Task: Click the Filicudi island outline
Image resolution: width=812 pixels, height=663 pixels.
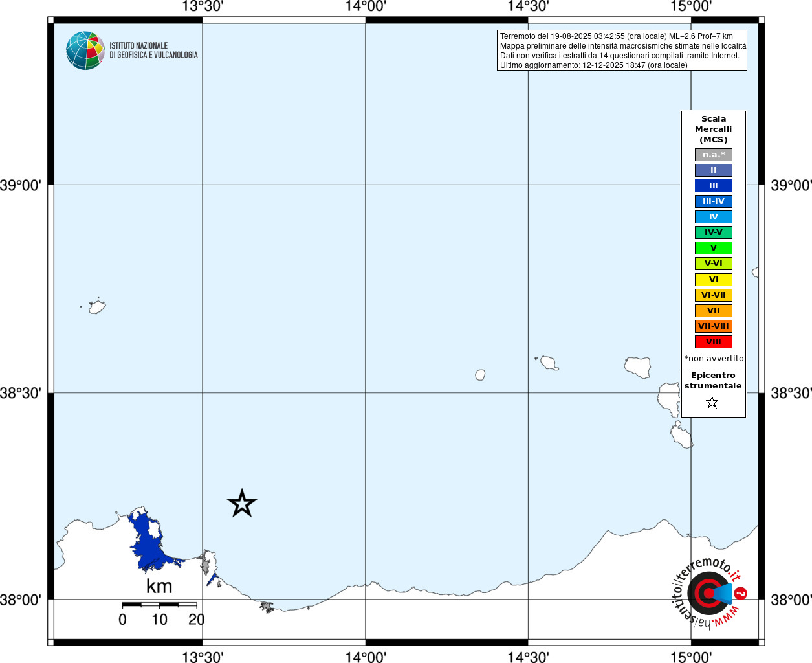Action: [x=549, y=363]
